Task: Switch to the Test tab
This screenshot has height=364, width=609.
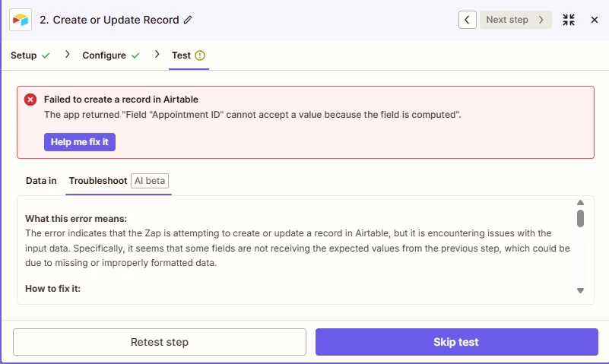Action: pyautogui.click(x=181, y=55)
